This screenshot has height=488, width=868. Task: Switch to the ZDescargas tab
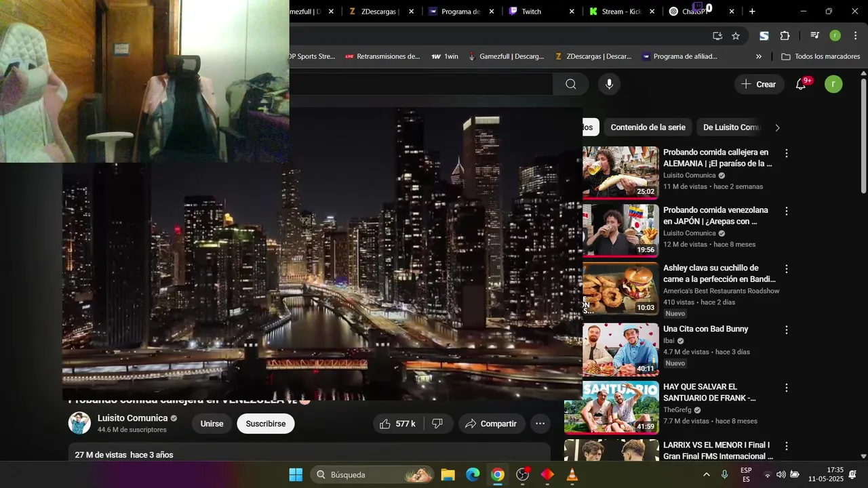click(x=380, y=12)
